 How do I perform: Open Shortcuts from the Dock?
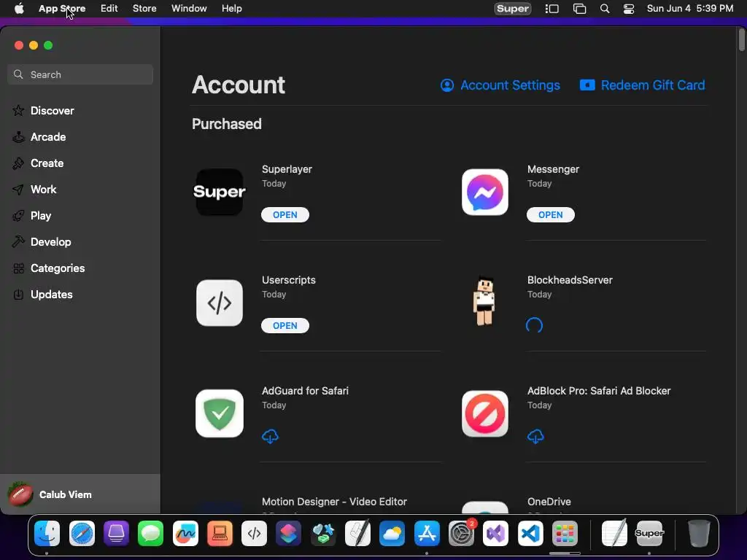tap(289, 533)
